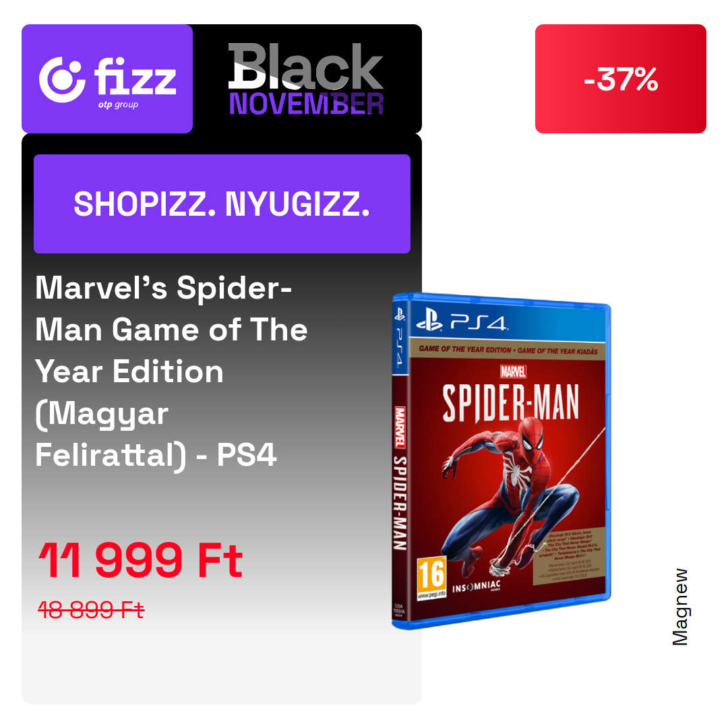Click the PS4 logo on game case

(462, 322)
